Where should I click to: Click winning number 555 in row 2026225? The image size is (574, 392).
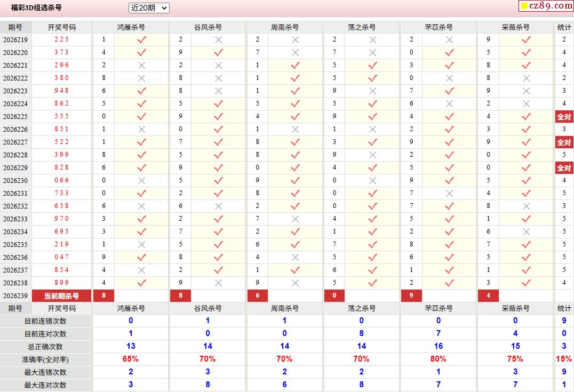click(61, 116)
